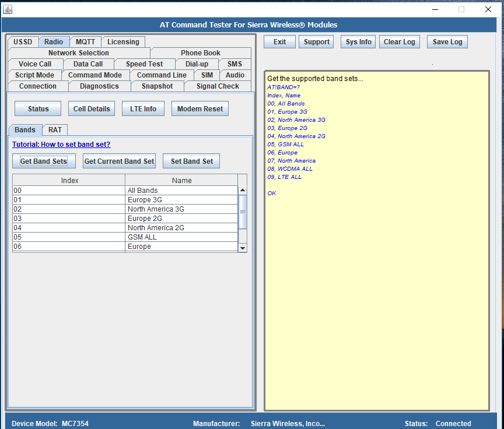Select the Bands sub-tab
The image size is (504, 429).
(x=25, y=130)
